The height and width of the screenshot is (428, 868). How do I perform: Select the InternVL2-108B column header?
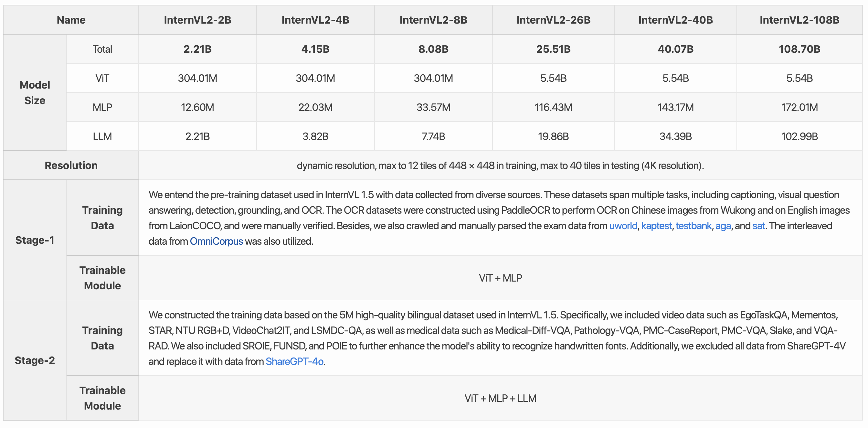pos(799,20)
